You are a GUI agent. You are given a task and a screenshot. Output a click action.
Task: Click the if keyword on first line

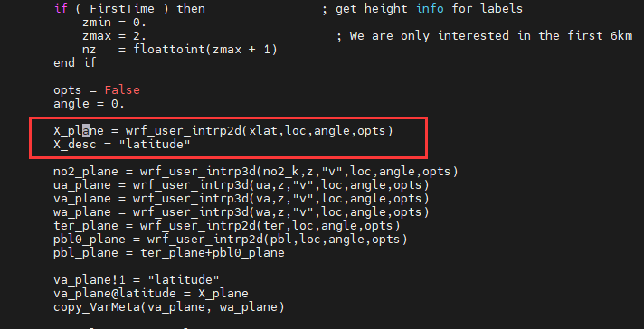(61, 9)
